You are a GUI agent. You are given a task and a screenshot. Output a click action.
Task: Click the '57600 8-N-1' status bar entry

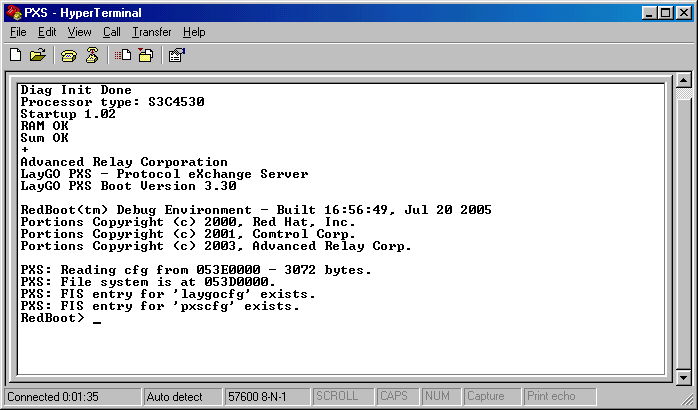(x=268, y=396)
